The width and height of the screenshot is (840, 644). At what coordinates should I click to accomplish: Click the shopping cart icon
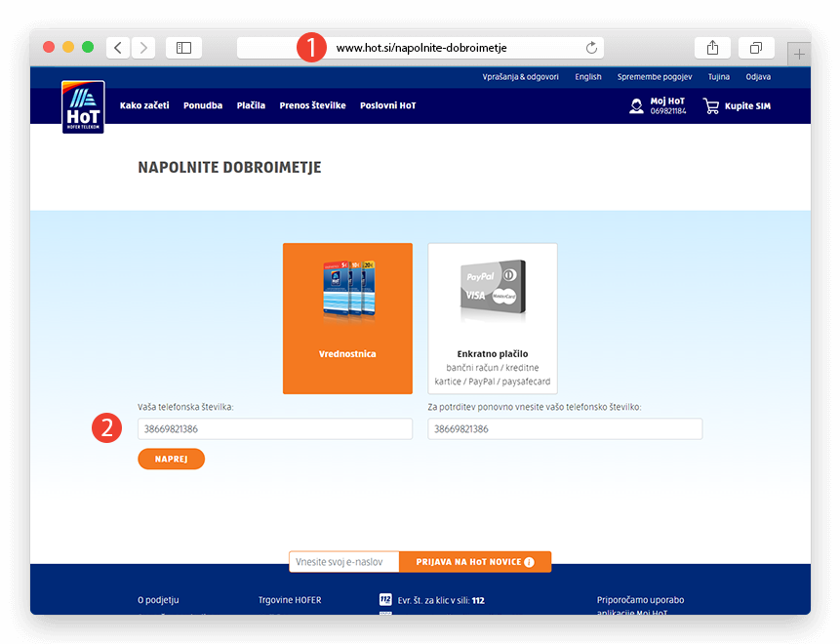click(x=711, y=106)
